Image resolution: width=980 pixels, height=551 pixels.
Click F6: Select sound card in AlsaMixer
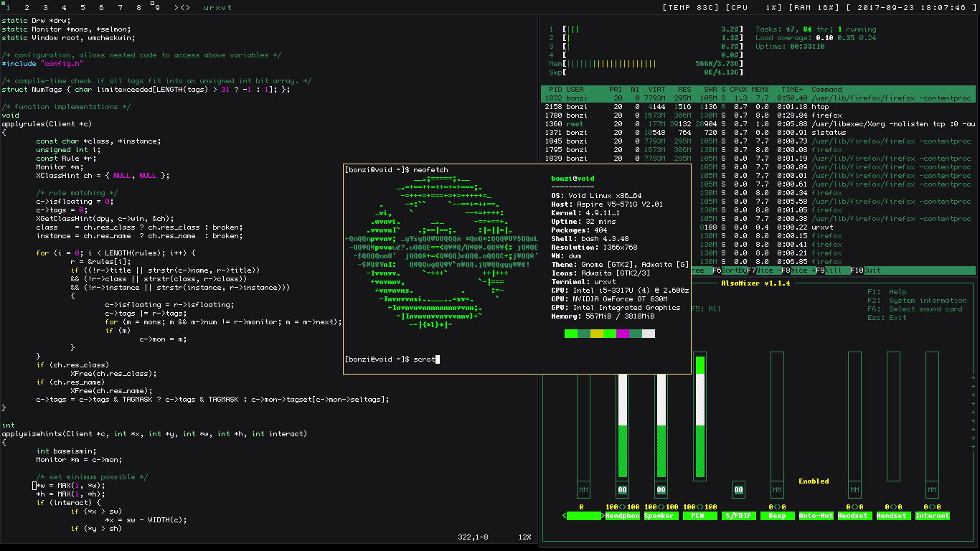click(915, 309)
